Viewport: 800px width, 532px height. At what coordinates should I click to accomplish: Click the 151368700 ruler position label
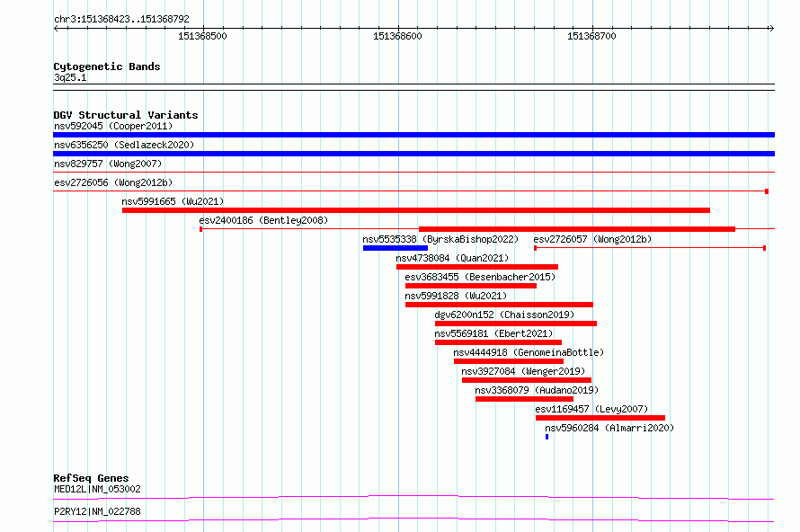[x=591, y=36]
